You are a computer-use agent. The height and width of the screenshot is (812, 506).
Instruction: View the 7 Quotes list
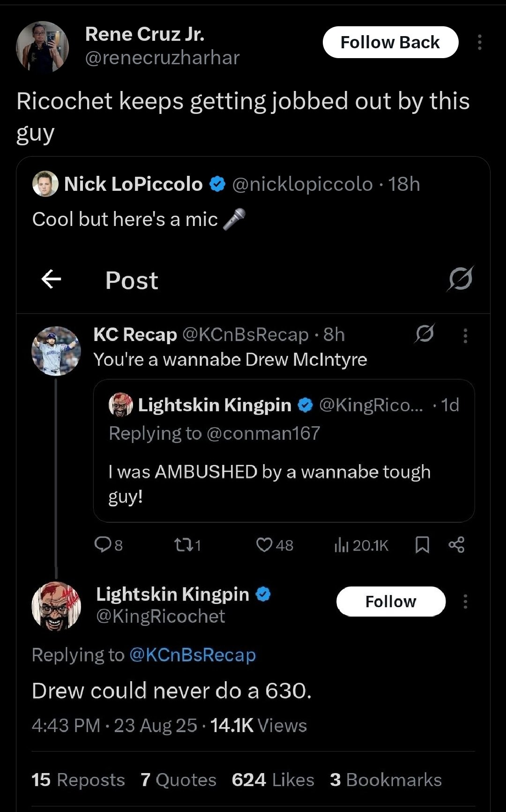pos(178,780)
